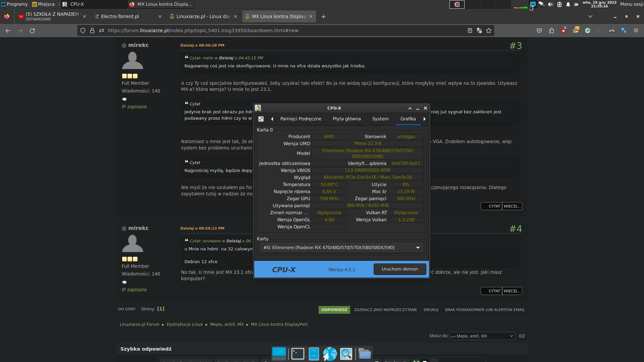Open the notifications bell tray icon
The image size is (644, 362).
[568, 4]
